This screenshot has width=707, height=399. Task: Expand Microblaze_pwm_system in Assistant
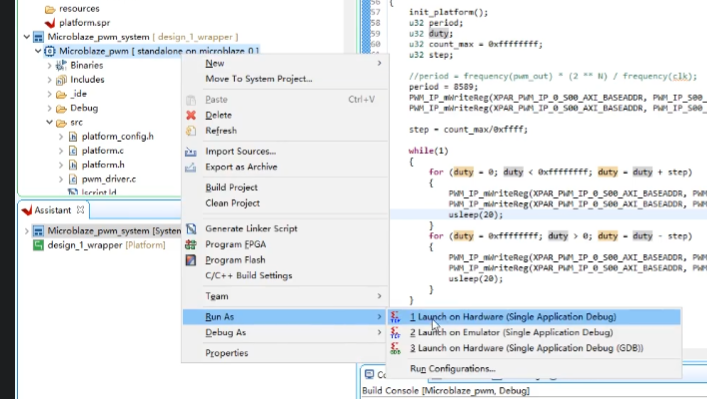coord(27,231)
